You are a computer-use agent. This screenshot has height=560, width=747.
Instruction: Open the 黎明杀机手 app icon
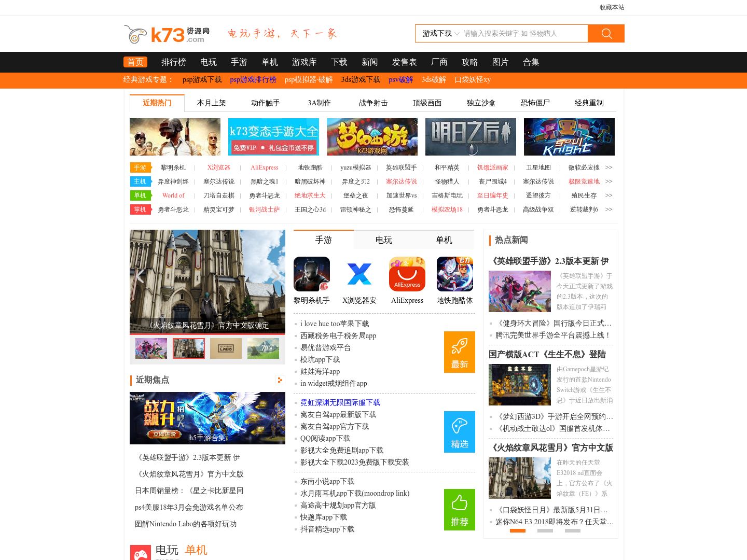[312, 274]
